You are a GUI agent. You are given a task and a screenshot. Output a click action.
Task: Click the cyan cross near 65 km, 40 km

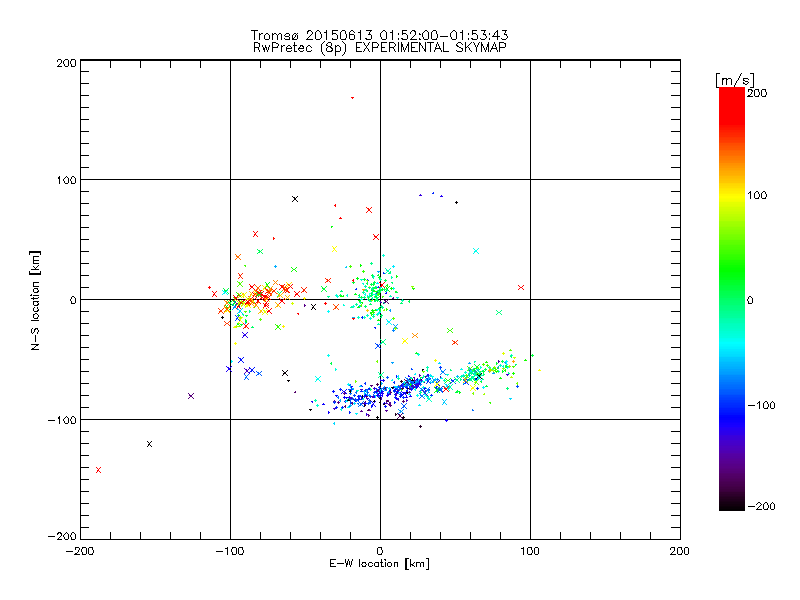[x=476, y=251]
